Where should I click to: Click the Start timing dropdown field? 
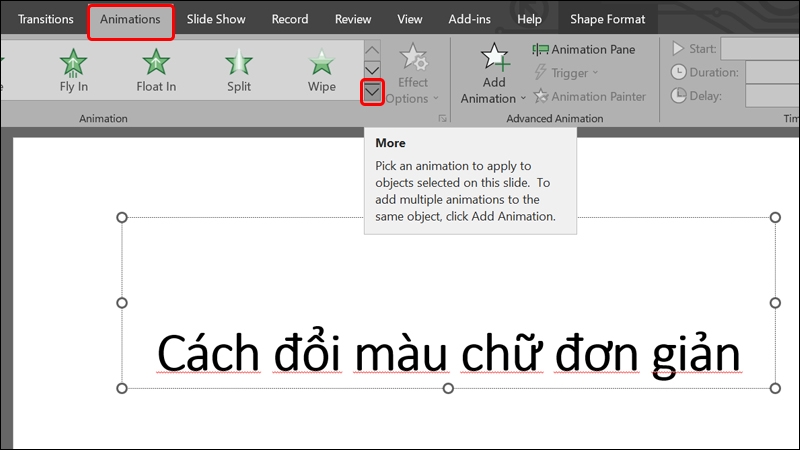pyautogui.click(x=760, y=49)
